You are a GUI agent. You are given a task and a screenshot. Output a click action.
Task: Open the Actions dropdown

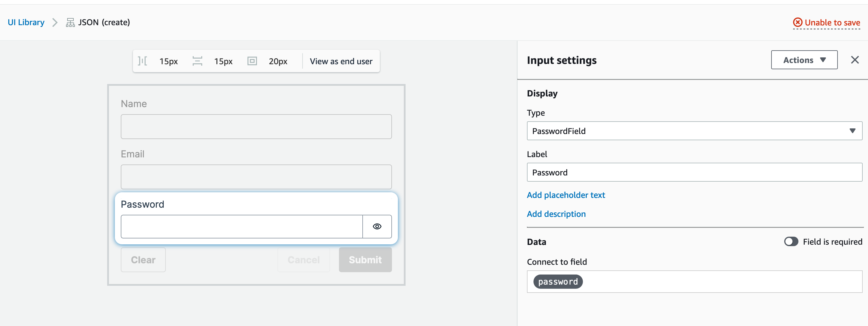[804, 60]
